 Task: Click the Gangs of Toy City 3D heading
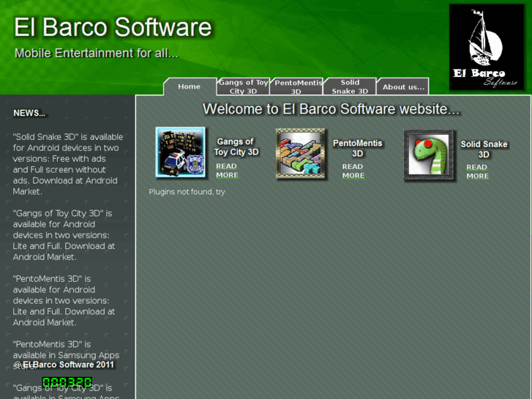pos(236,146)
